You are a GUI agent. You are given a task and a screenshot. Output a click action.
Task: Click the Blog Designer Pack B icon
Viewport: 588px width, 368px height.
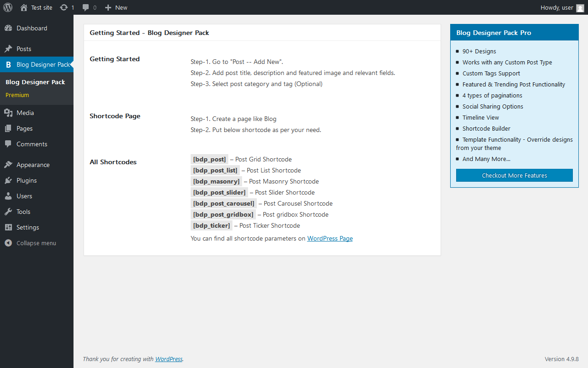click(x=8, y=65)
